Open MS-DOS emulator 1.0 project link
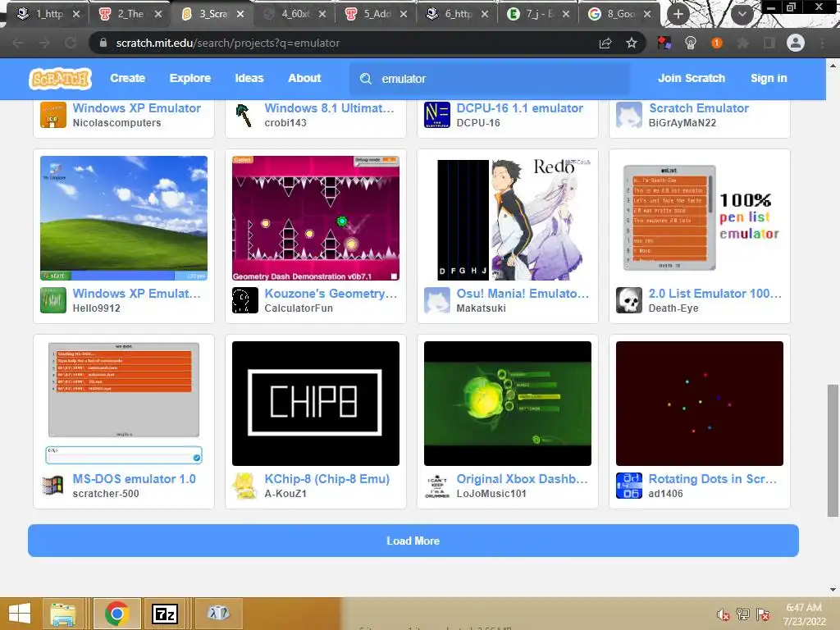 (135, 479)
